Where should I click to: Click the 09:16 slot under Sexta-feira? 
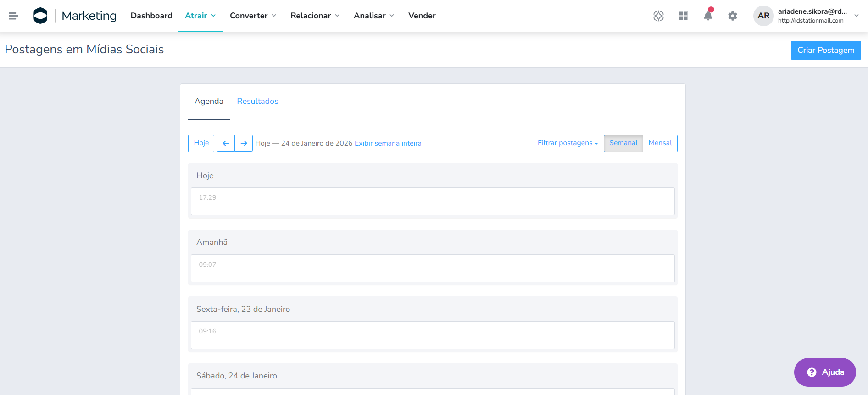pyautogui.click(x=433, y=335)
